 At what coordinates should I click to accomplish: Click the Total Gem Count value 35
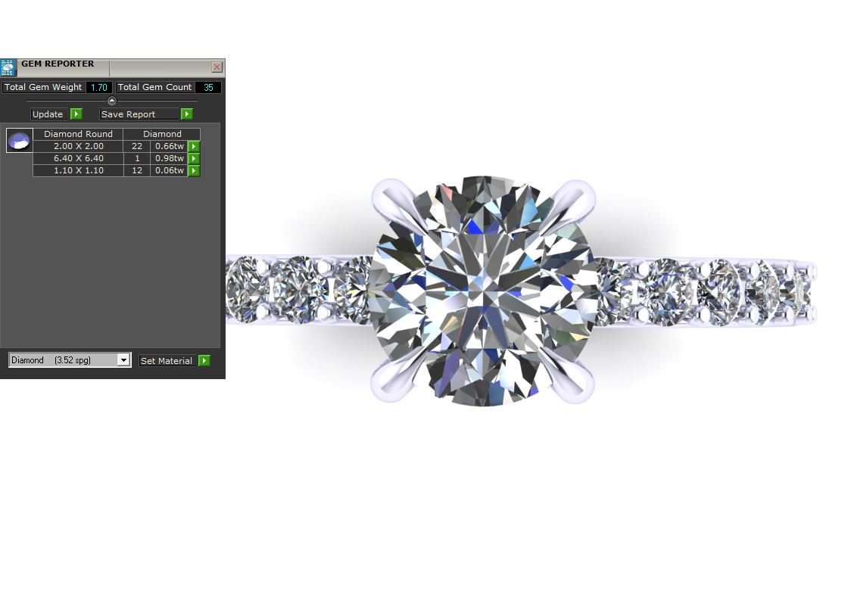click(x=208, y=87)
